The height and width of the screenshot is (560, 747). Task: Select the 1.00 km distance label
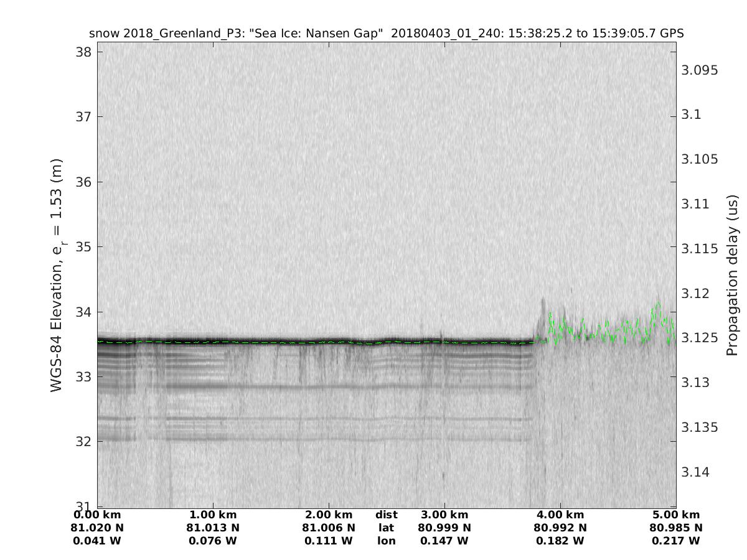(x=213, y=515)
